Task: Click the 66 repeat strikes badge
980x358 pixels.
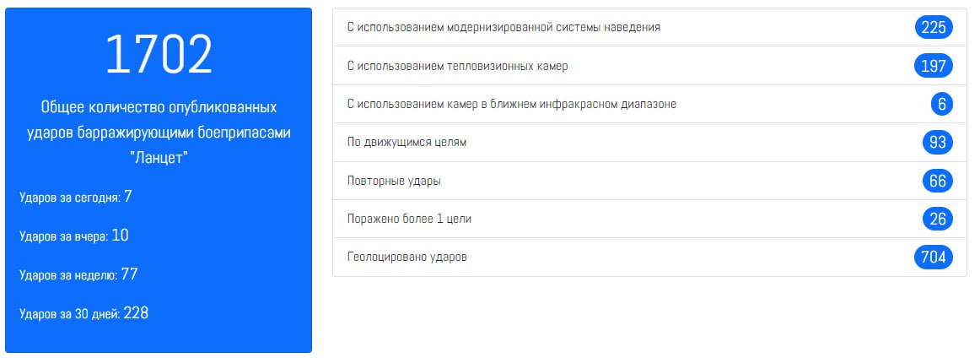Action: [x=937, y=181]
